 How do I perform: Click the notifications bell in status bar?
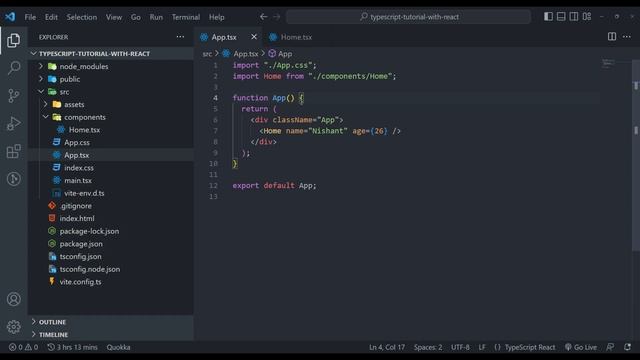pos(627,347)
